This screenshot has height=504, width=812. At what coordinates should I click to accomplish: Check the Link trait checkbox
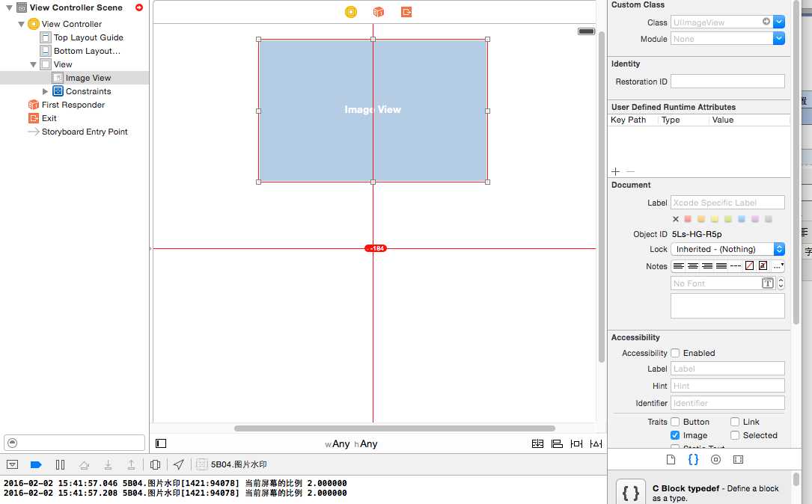coord(735,422)
